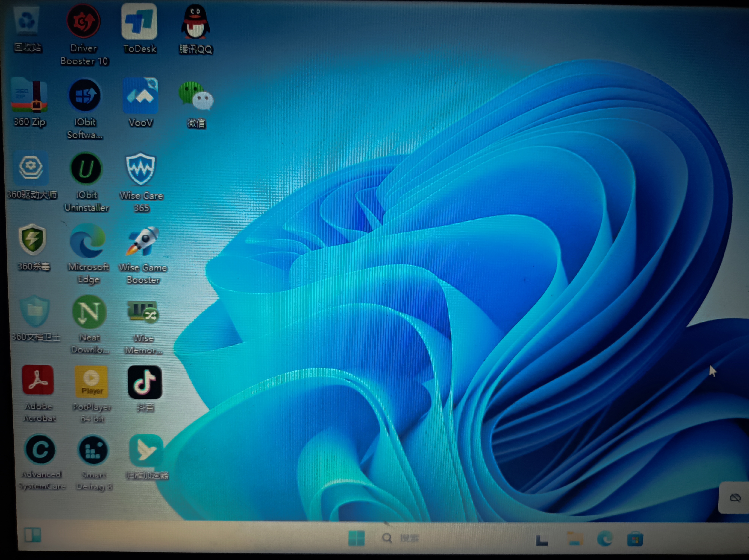Screen dimensions: 749x560
Task: Click the Neat Download Manager icon
Action: click(x=89, y=312)
